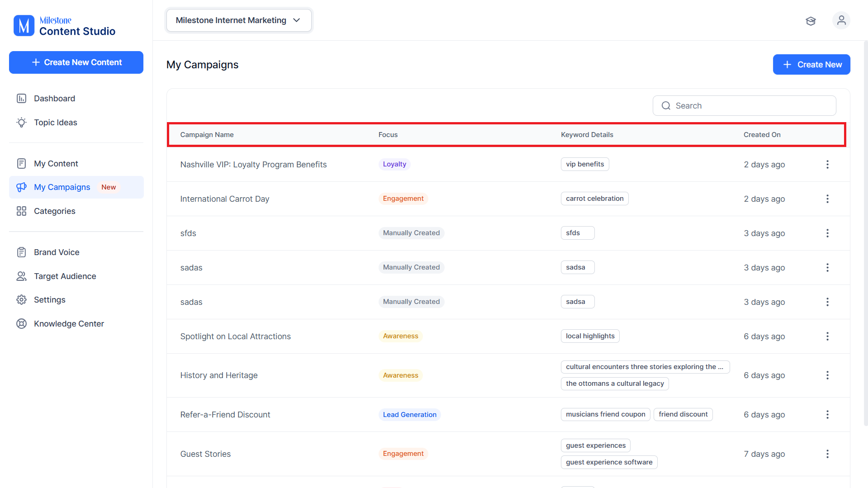Click the guest experience software keyword chip
The width and height of the screenshot is (868, 488).
click(609, 462)
